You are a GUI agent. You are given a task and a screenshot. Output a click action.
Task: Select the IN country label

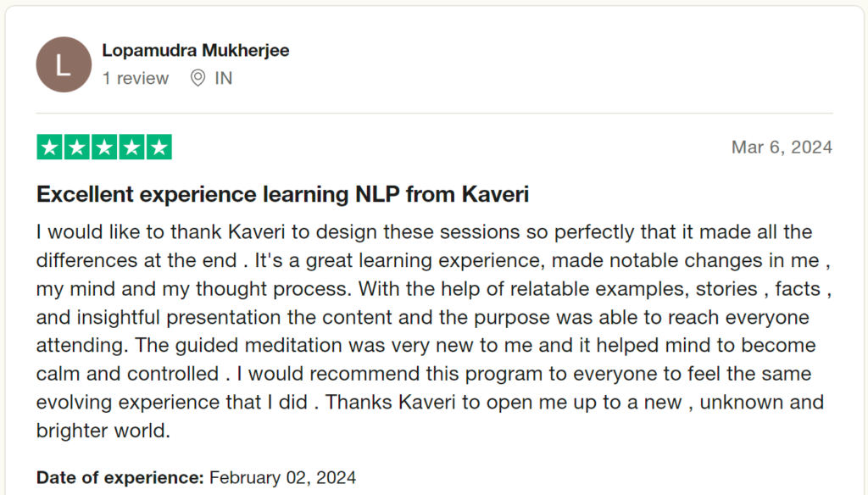224,78
